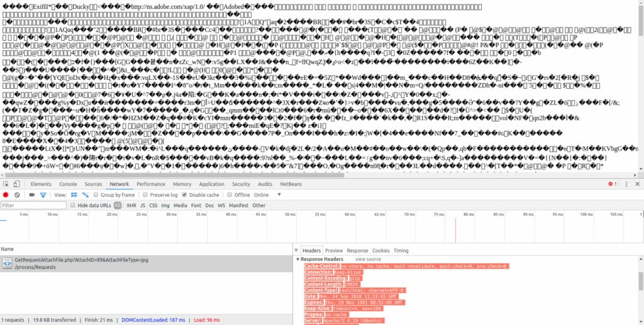Go to the Performance tab
This screenshot has width=644, height=325.
point(151,184)
